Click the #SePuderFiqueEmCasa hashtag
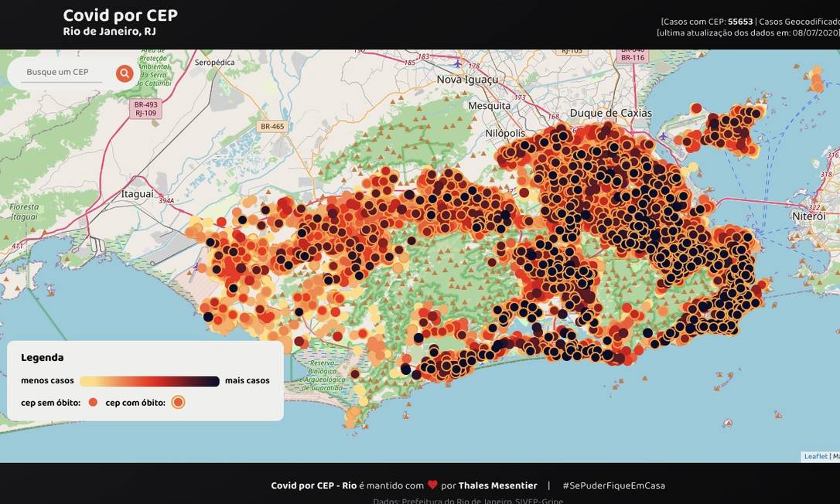Screen dimensions: 840x504 tap(613, 485)
